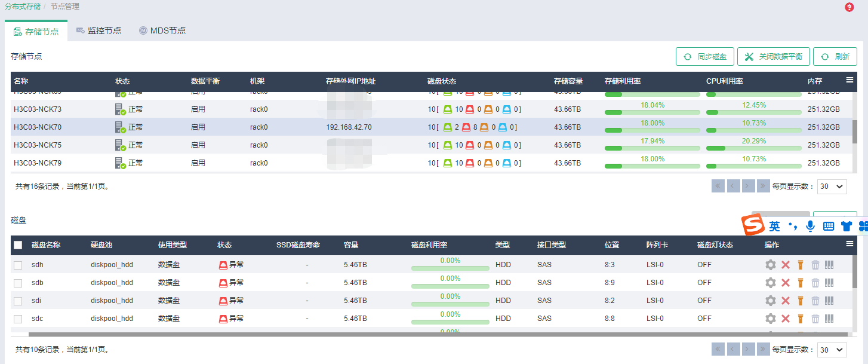868x364 pixels.
Task: Switch to the 监控节点 tab
Action: pos(99,30)
